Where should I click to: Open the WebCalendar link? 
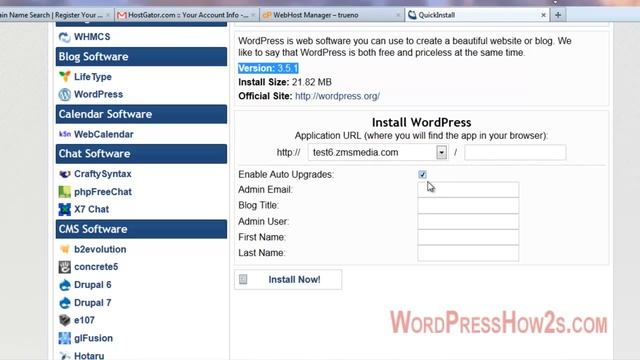[x=104, y=134]
